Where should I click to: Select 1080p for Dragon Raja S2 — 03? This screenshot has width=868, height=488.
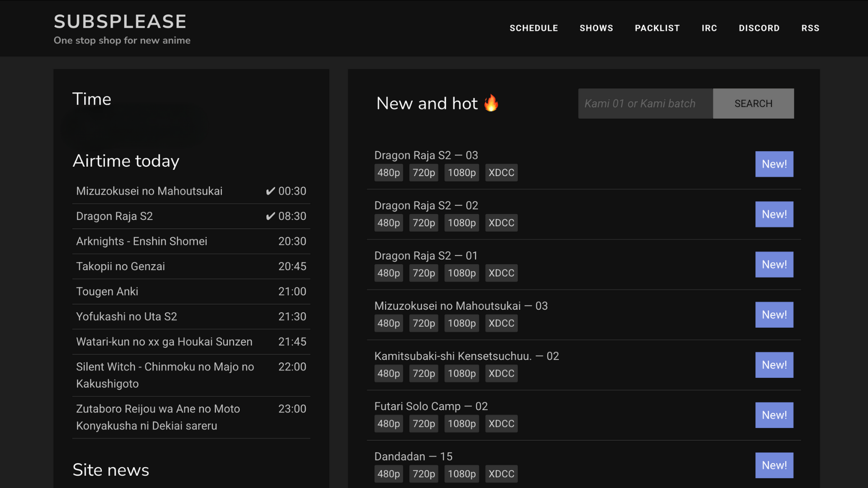(x=461, y=173)
